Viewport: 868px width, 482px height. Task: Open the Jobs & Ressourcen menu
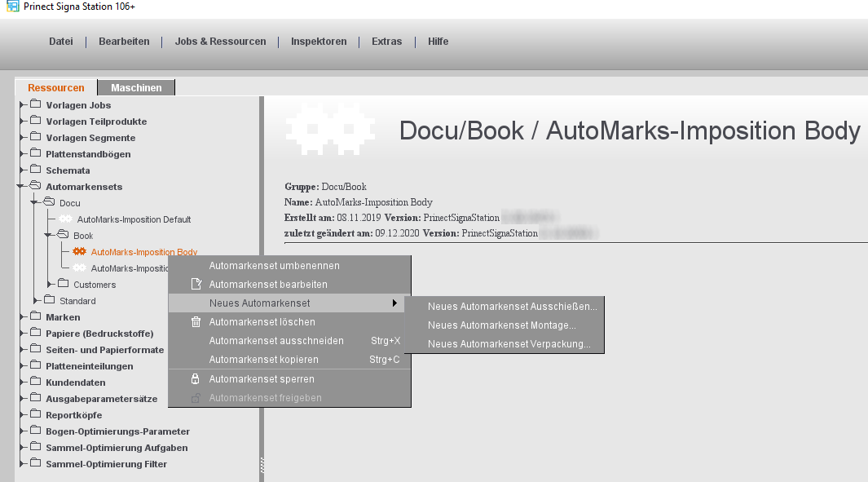(220, 42)
